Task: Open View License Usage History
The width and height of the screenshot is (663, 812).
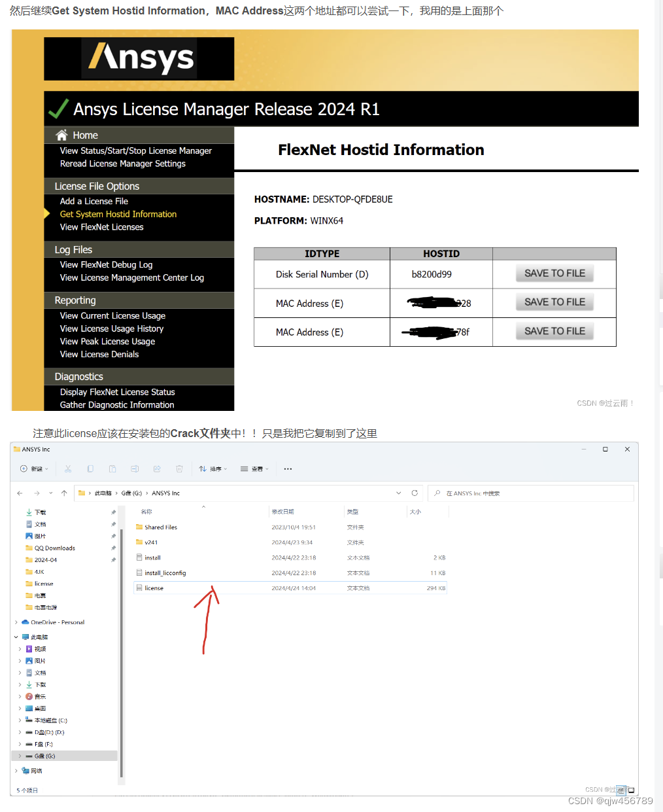Action: pyautogui.click(x=112, y=328)
